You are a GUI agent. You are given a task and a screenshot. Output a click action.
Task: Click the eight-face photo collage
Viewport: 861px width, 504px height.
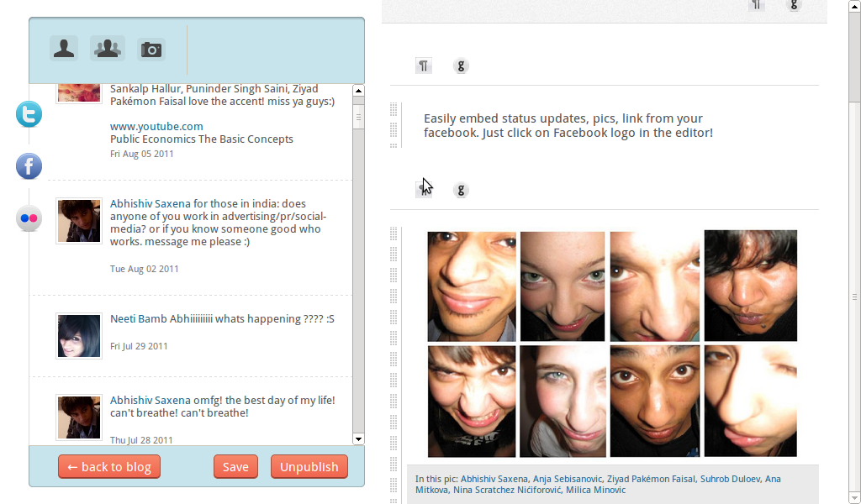[x=612, y=344]
